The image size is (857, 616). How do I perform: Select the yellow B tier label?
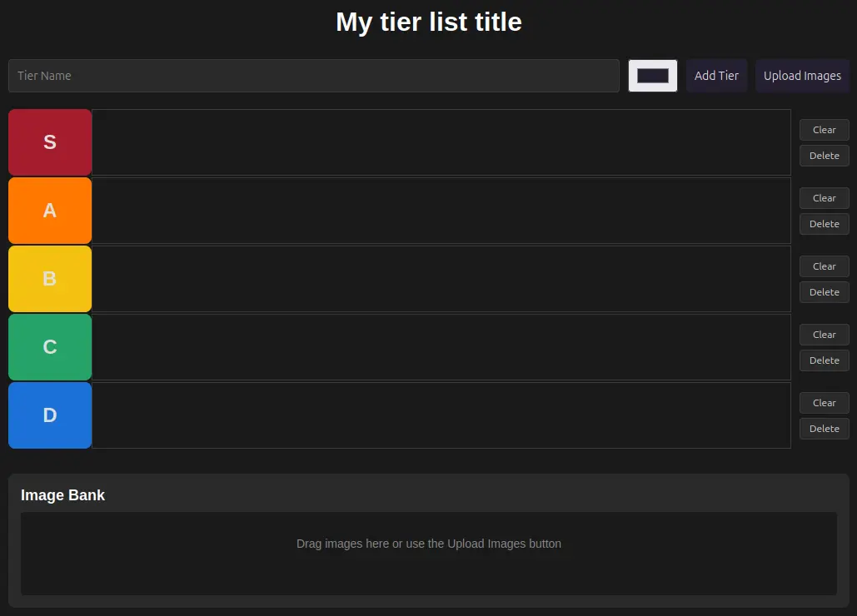point(49,278)
